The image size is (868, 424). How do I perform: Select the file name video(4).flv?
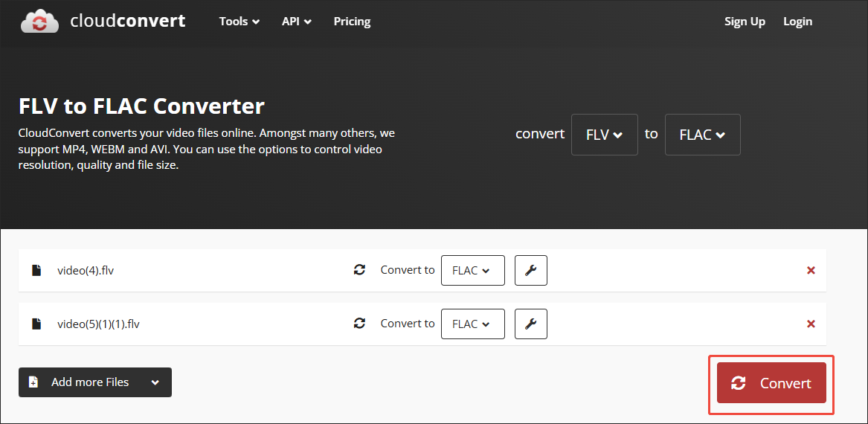pos(86,271)
